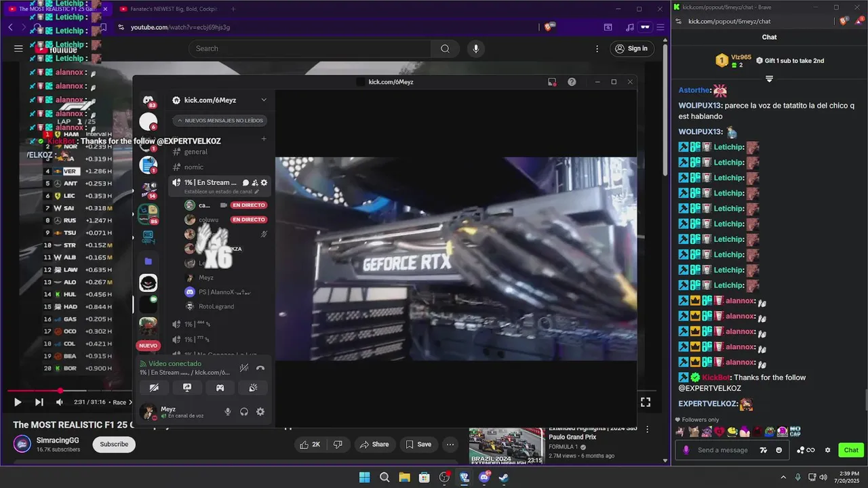Open recommended video three-dot options
The image size is (868, 488).
click(x=647, y=430)
